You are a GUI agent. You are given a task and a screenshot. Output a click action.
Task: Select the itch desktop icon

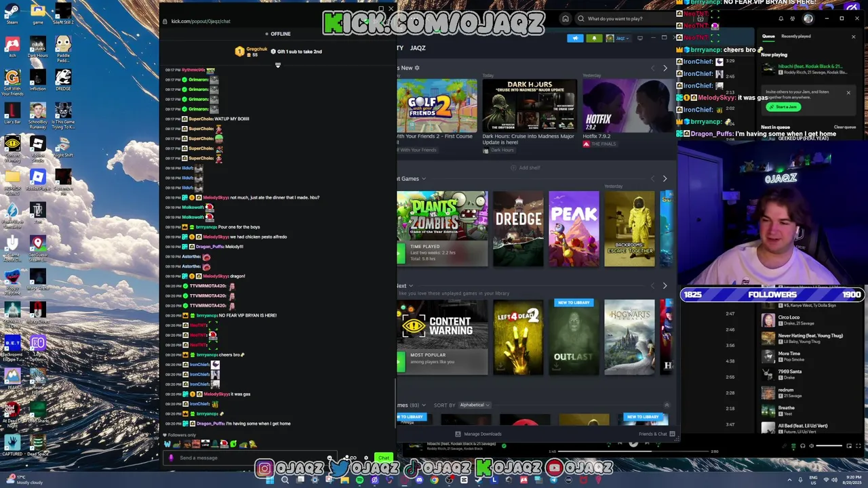coord(12,47)
